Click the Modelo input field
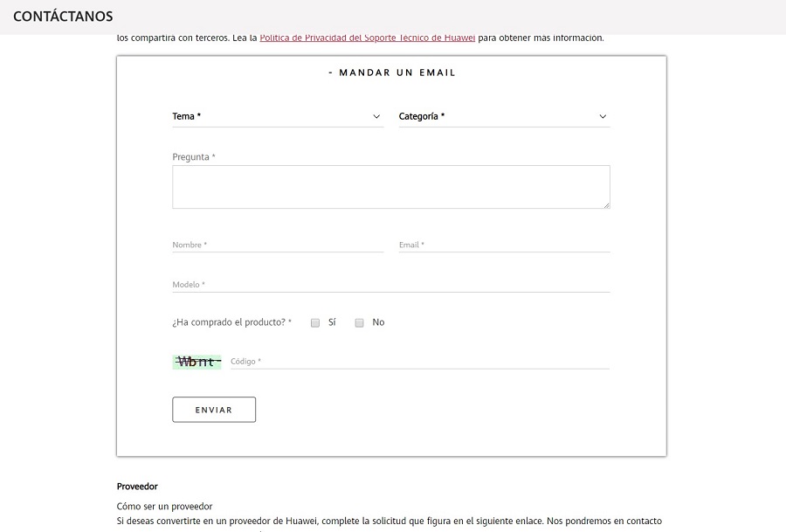The image size is (786, 532). [x=390, y=285]
